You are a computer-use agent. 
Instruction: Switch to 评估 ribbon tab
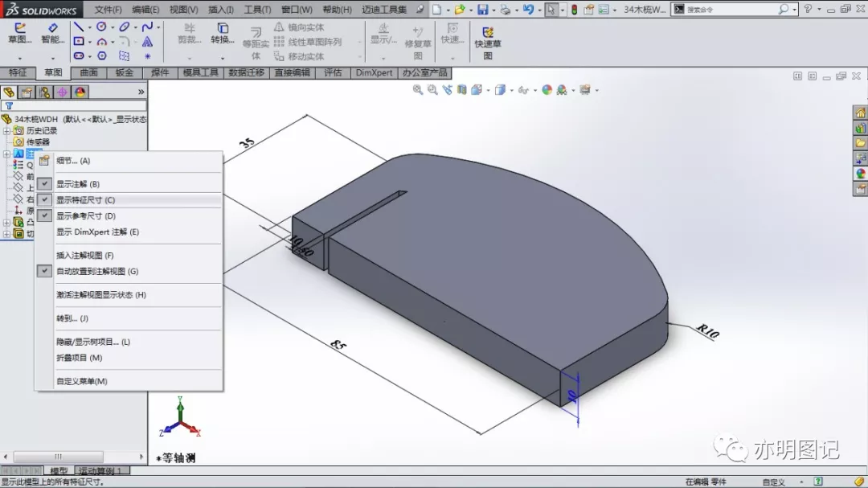(333, 72)
